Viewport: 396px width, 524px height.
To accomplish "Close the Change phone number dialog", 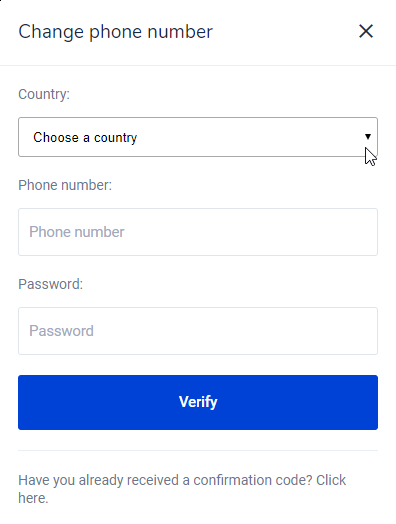I will (366, 31).
